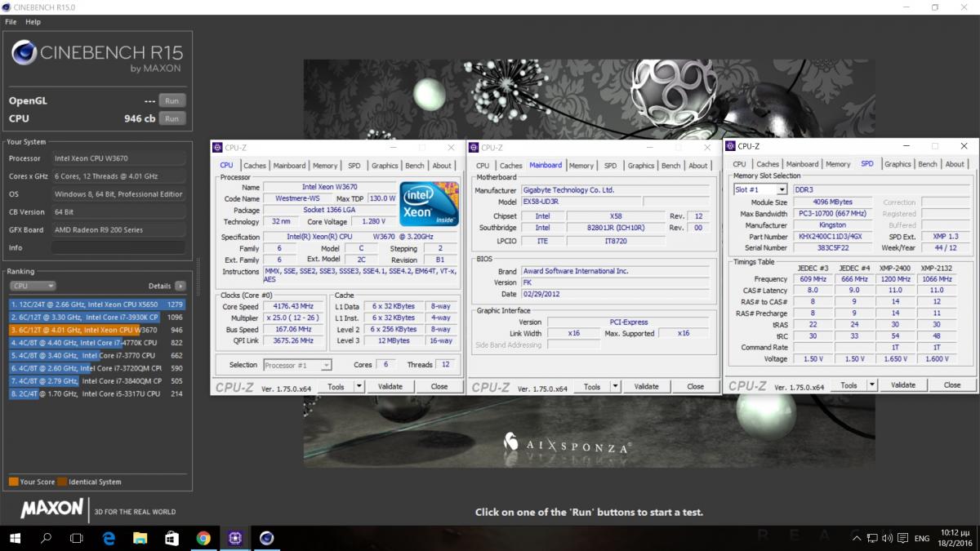Open the Windows Start menu

[x=16, y=538]
